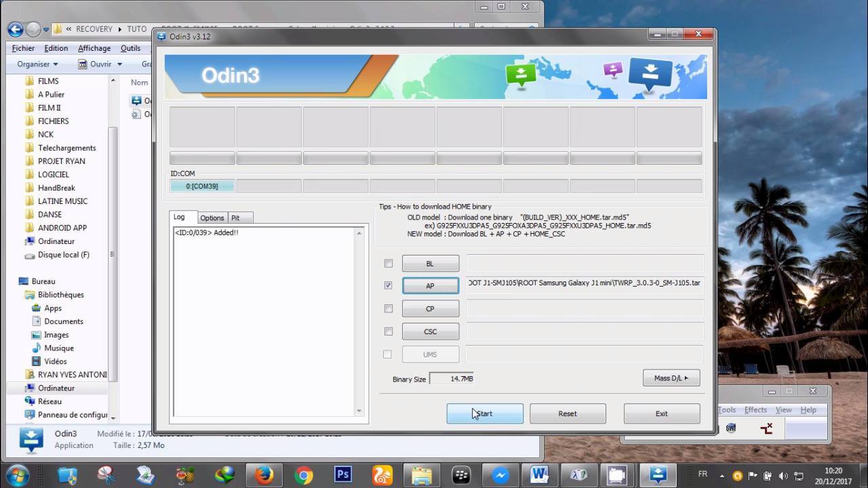The width and height of the screenshot is (868, 488).
Task: Click the AP file path field
Action: (x=585, y=283)
